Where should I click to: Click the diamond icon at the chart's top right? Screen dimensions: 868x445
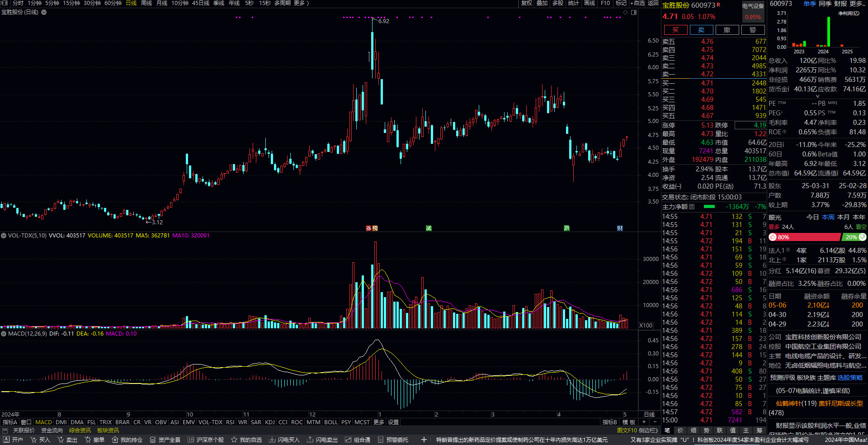(626, 12)
